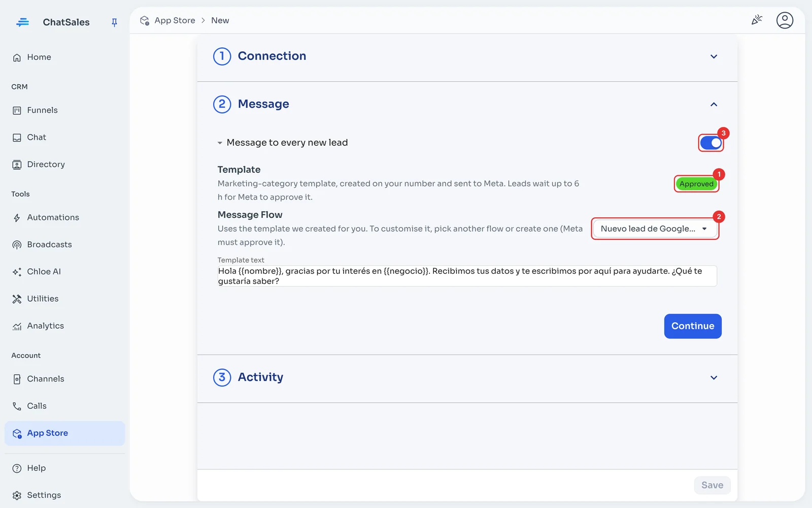Open the user profile avatar icon

click(x=785, y=20)
